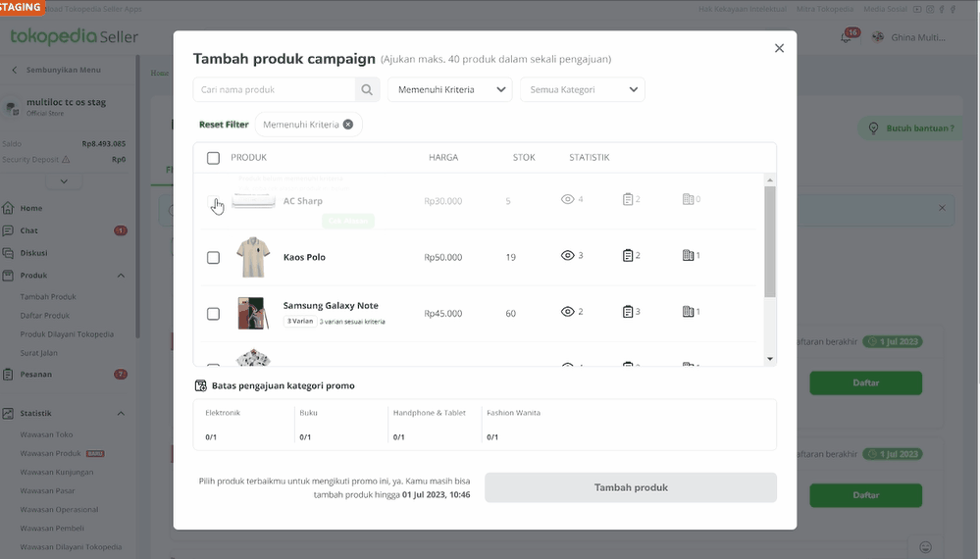
Task: Click the YouTube icon in top bar
Action: pos(917,10)
